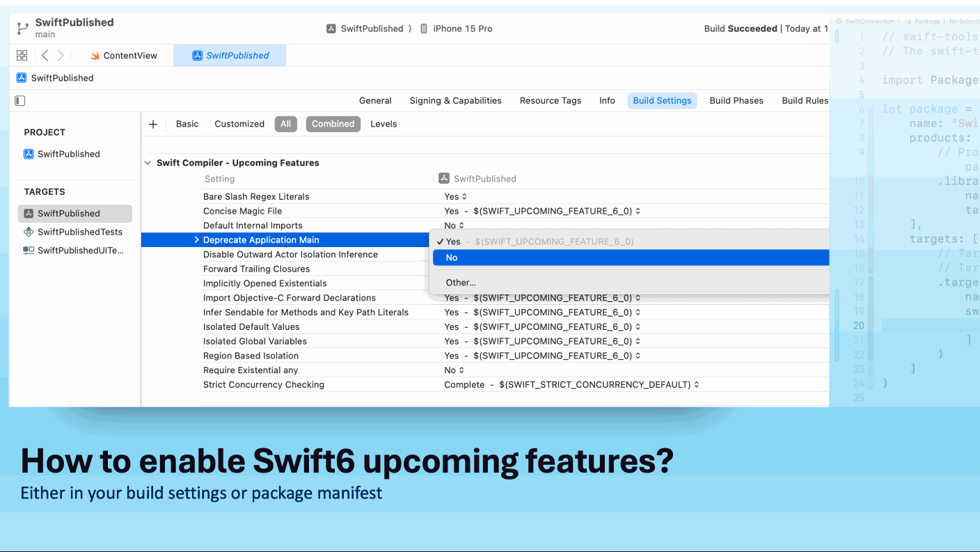Toggle the project navigator sidebar icon
Image resolution: width=980 pixels, height=552 pixels.
point(20,101)
